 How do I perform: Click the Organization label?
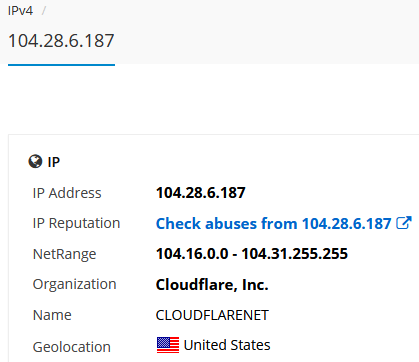(x=75, y=284)
